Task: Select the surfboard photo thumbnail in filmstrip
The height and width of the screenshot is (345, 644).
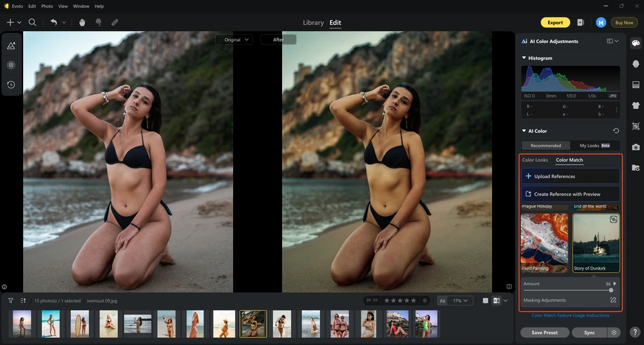Action: [x=79, y=324]
